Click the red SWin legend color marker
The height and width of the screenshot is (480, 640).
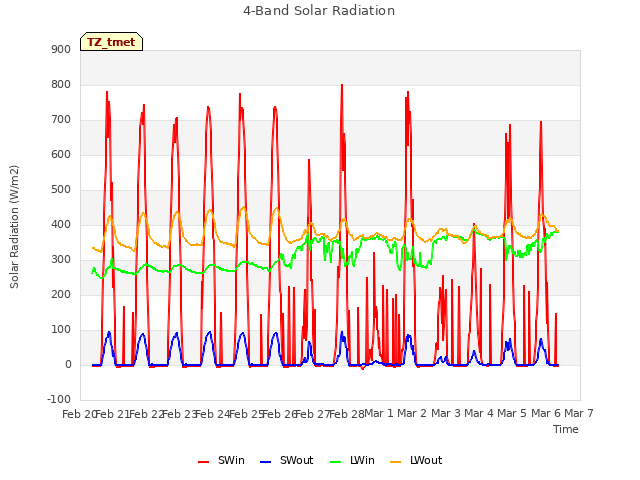pyautogui.click(x=203, y=462)
